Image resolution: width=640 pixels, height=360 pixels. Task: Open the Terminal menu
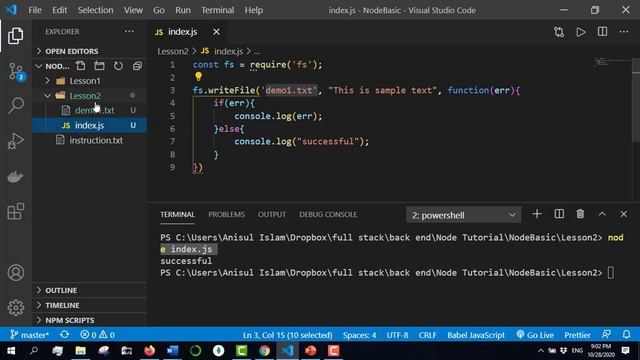point(218,10)
